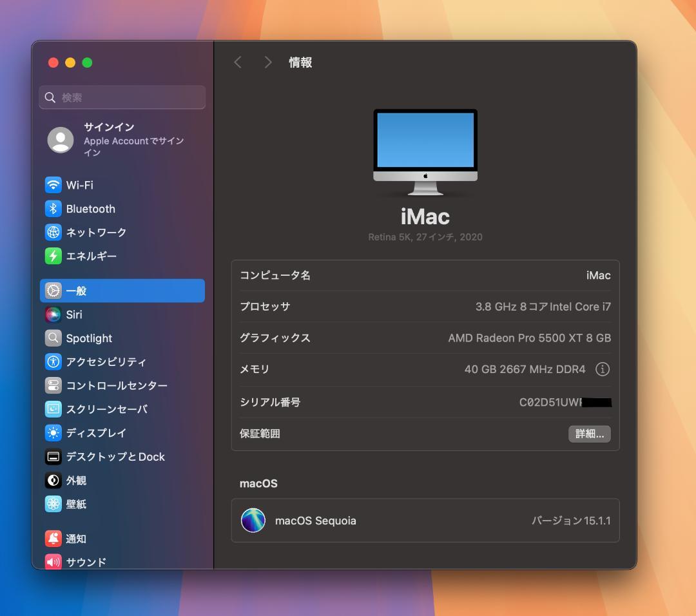Viewport: 696px width, 616px height.
Task: Click the プロセッサ label
Action: pos(265,307)
